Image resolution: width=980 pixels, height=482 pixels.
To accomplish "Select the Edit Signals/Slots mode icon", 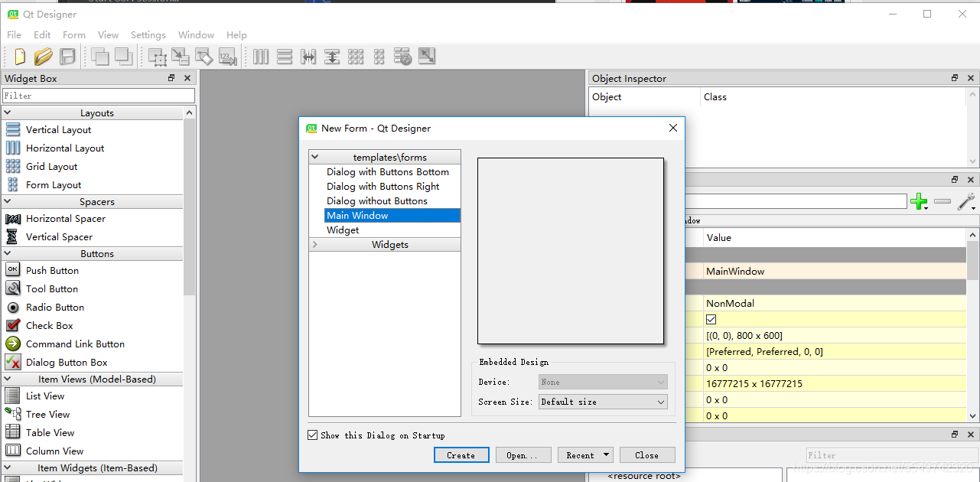I will coord(181,56).
